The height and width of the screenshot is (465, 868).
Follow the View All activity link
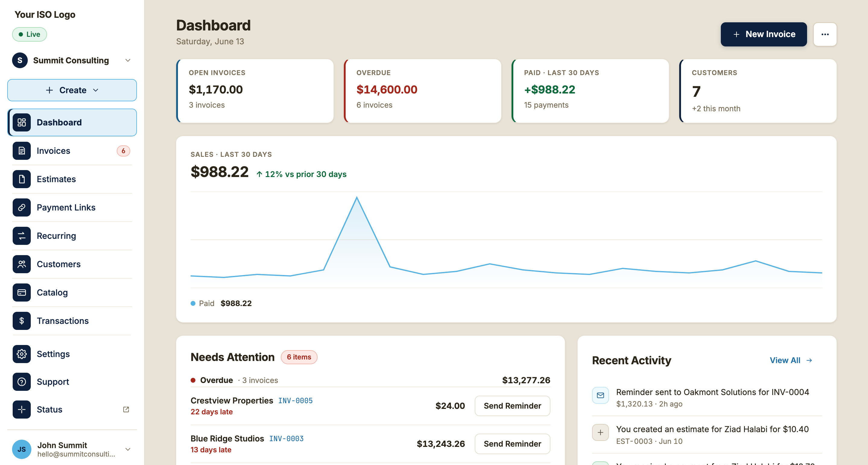790,360
